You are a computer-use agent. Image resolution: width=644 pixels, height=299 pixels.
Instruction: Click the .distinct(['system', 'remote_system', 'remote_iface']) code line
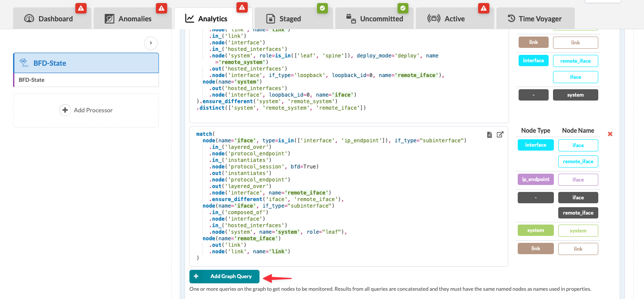[281, 108]
